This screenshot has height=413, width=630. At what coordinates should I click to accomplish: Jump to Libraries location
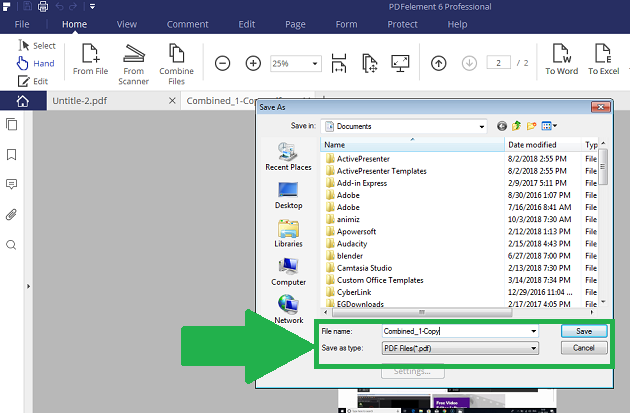(x=288, y=233)
